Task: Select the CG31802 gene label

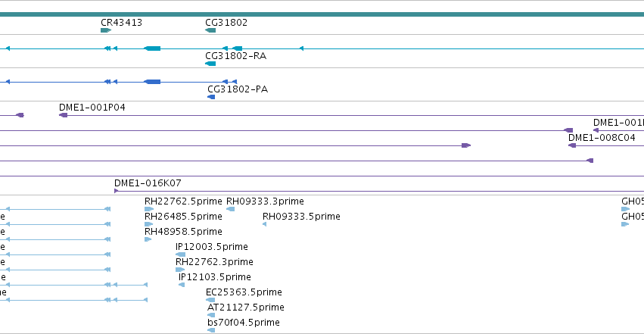Action: click(226, 22)
